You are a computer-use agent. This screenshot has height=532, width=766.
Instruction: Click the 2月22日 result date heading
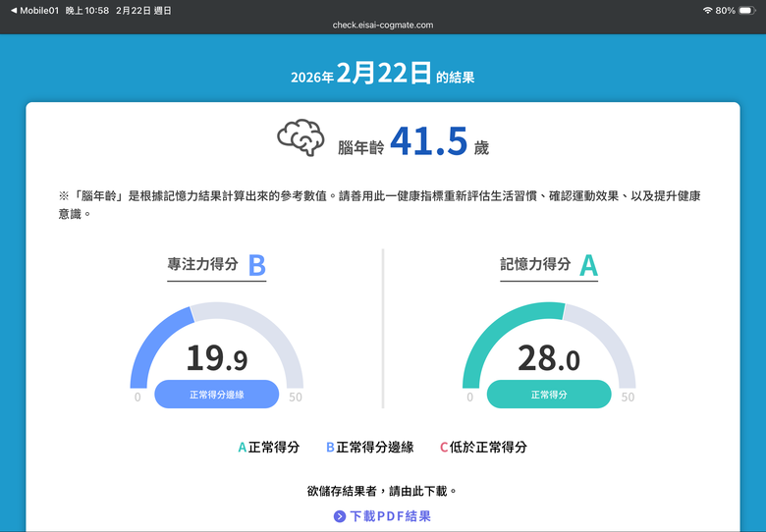point(384,74)
